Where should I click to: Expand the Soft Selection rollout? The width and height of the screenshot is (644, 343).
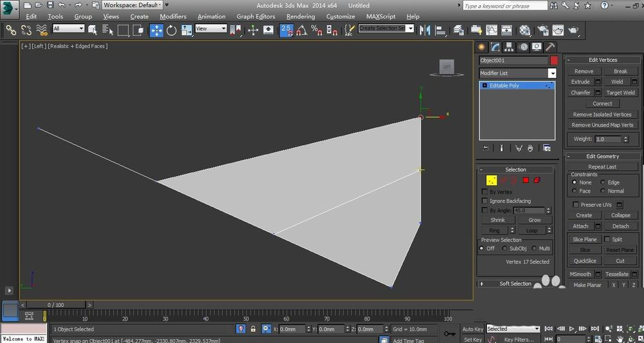515,284
